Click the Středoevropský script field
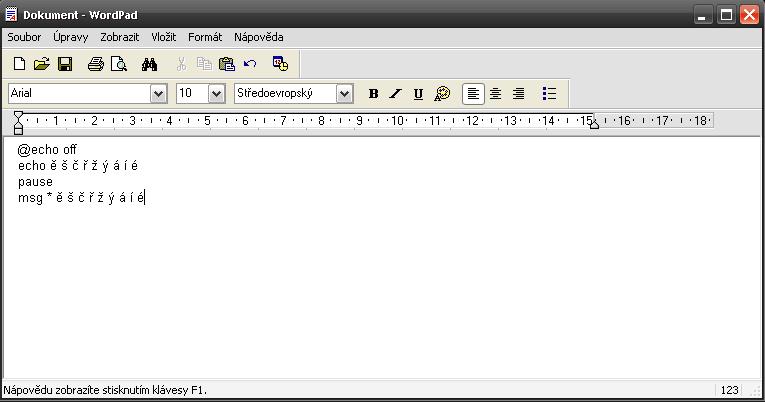Image resolution: width=765 pixels, height=402 pixels. pyautogui.click(x=285, y=94)
